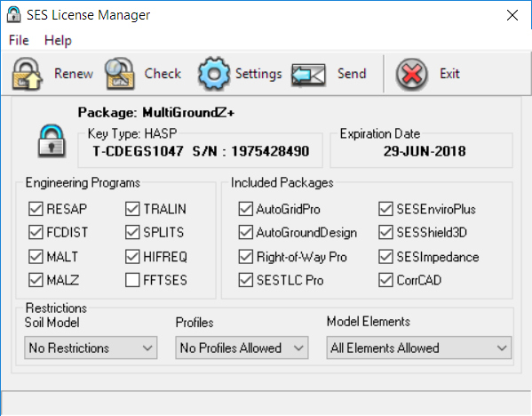Toggle the MALZ checkbox
Screen dimensions: 532x416
click(36, 280)
